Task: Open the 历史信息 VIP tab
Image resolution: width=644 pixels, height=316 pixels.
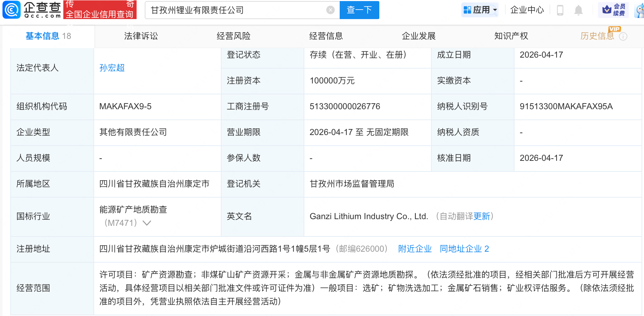Action: 597,36
